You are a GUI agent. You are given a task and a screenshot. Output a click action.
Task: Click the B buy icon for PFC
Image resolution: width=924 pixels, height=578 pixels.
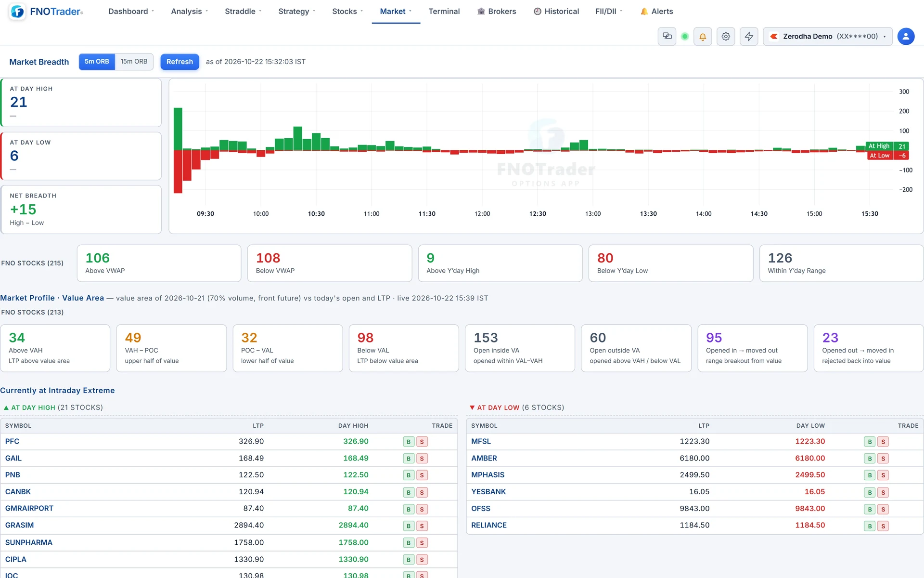(409, 442)
